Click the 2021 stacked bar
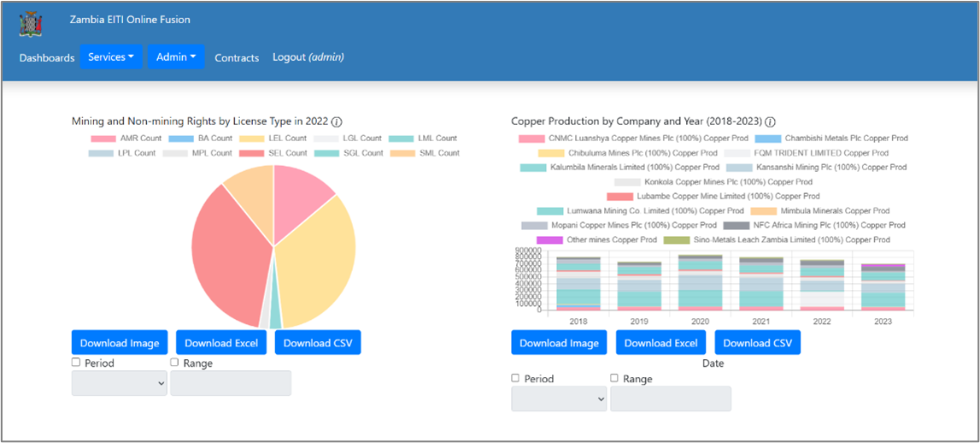This screenshot has height=443, width=980. tap(760, 283)
